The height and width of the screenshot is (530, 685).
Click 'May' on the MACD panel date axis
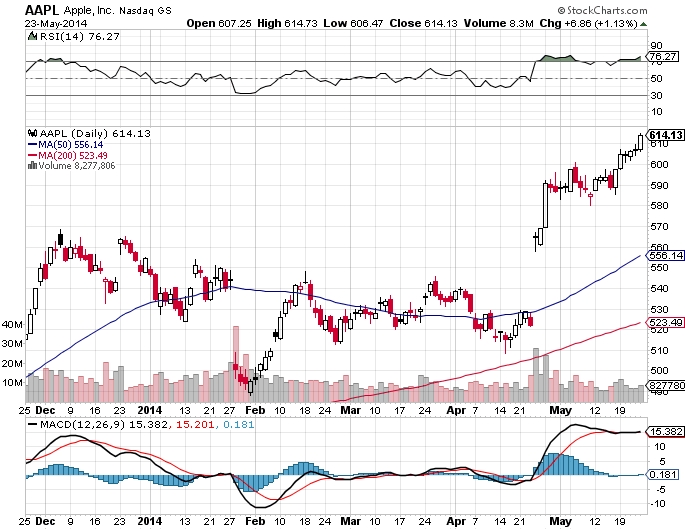coord(560,522)
